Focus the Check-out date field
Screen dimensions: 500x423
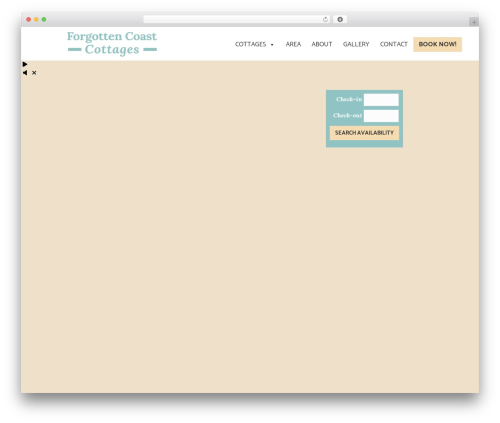coord(381,116)
